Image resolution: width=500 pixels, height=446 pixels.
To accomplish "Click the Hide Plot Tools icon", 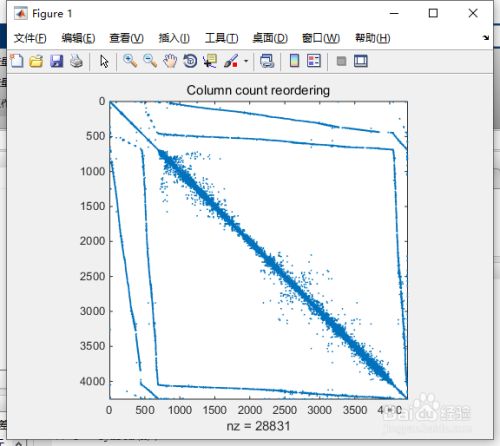I will point(341,61).
